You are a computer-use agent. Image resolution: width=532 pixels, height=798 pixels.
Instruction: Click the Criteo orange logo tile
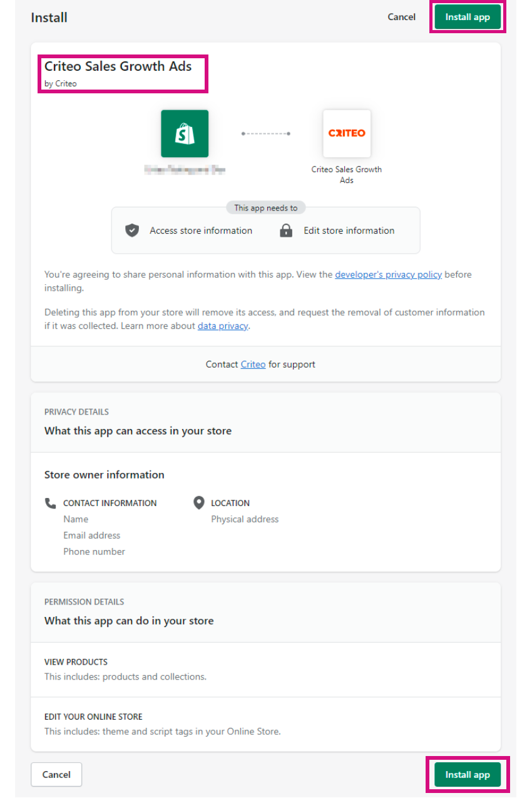[347, 133]
